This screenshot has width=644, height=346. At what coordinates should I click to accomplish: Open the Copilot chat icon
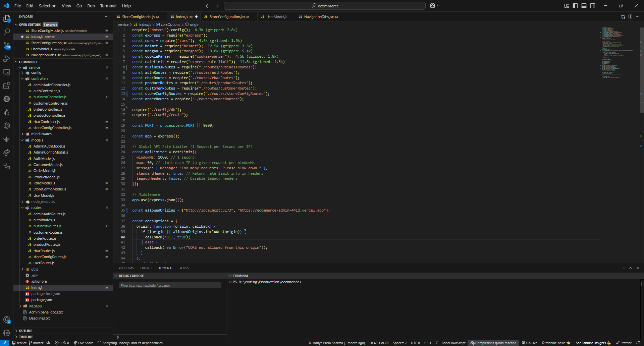(433, 6)
